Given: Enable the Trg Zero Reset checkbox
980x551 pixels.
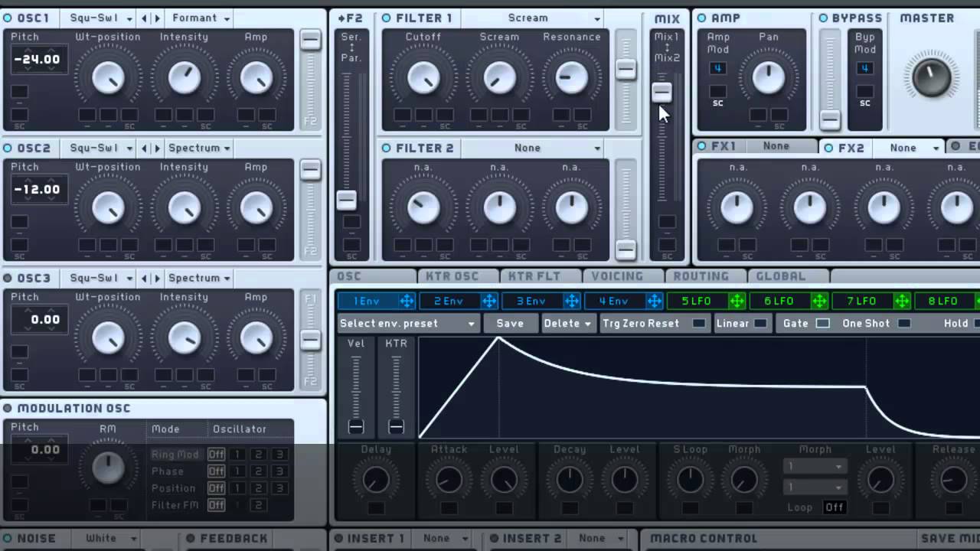Looking at the screenshot, I should pyautogui.click(x=698, y=323).
